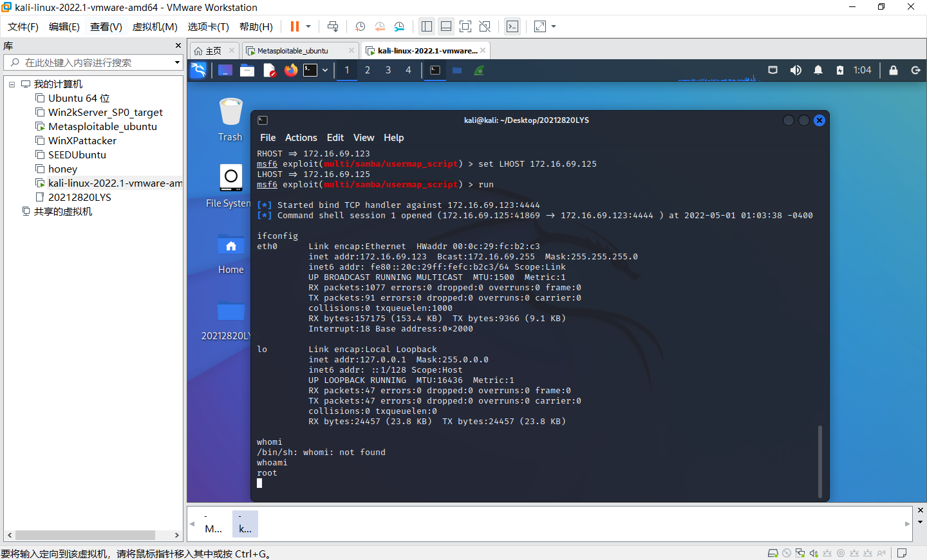
Task: Click the library search input field
Action: [x=93, y=62]
